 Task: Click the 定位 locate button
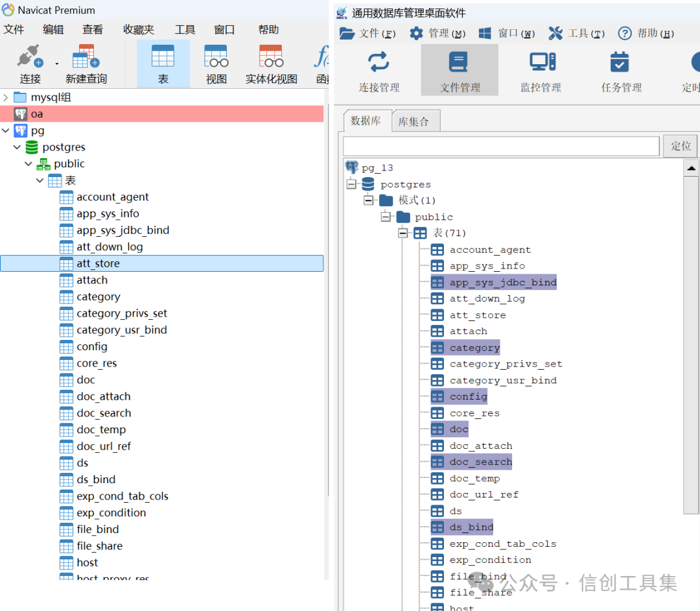pos(681,146)
